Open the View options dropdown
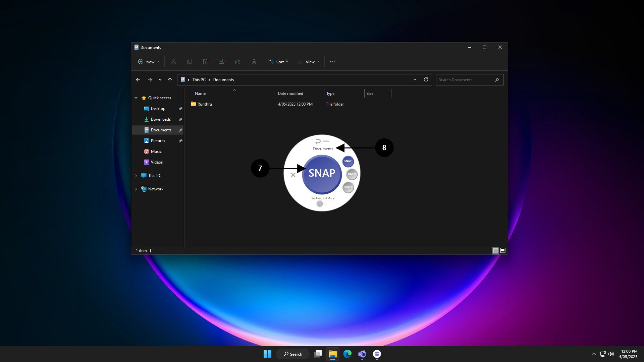The width and height of the screenshot is (644, 362). pos(308,62)
